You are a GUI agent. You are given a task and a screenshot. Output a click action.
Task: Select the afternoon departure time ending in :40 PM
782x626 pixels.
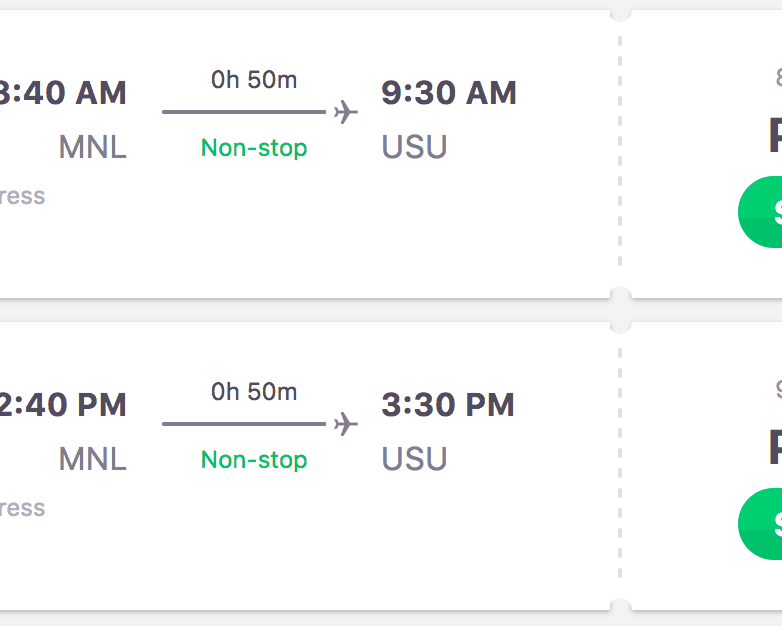pos(63,405)
